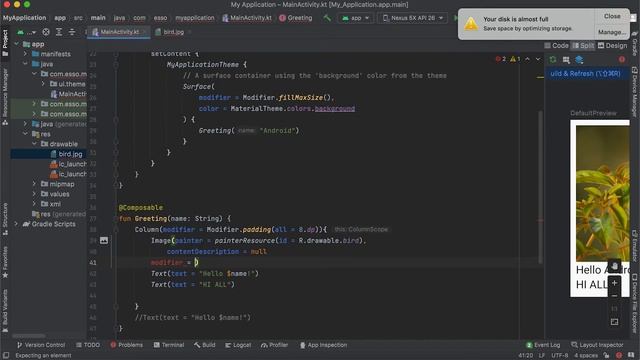This screenshot has width=640, height=360.
Task: Toggle the Structure tool window
Action: point(5,219)
